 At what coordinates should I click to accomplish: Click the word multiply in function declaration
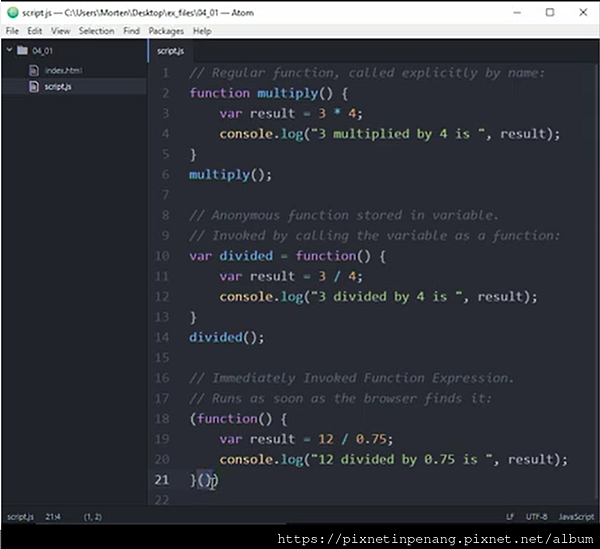pos(288,93)
